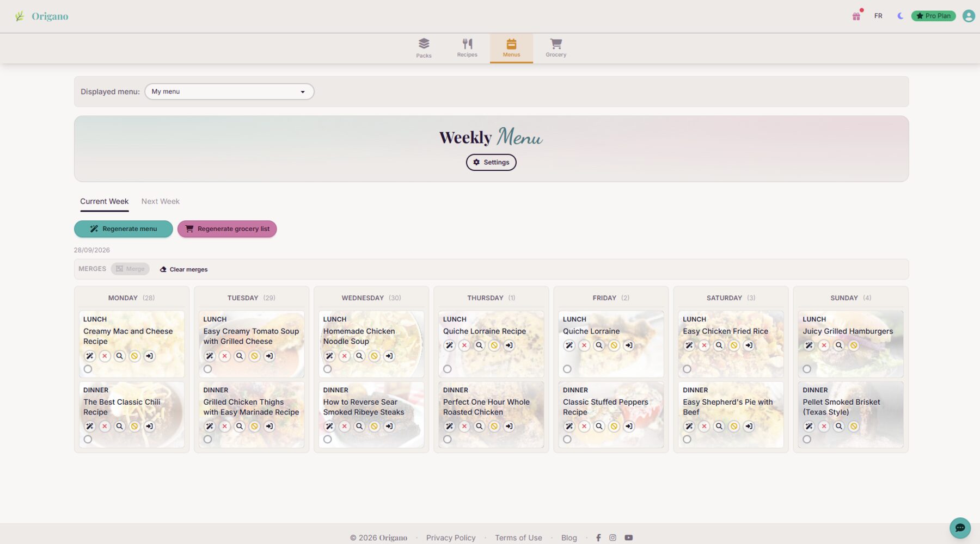980x544 pixels.
Task: Open the user account avatar
Action: click(x=969, y=16)
